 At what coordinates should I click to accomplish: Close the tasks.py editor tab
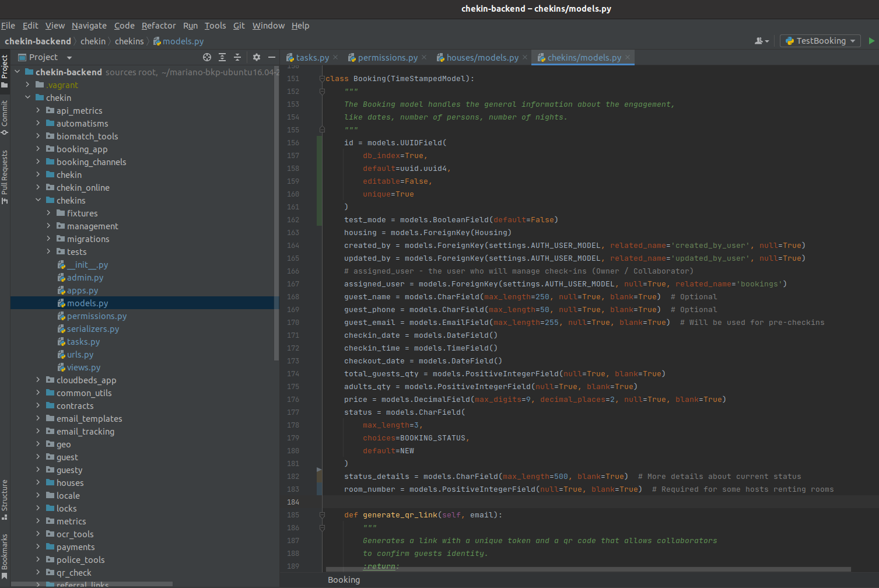[335, 57]
